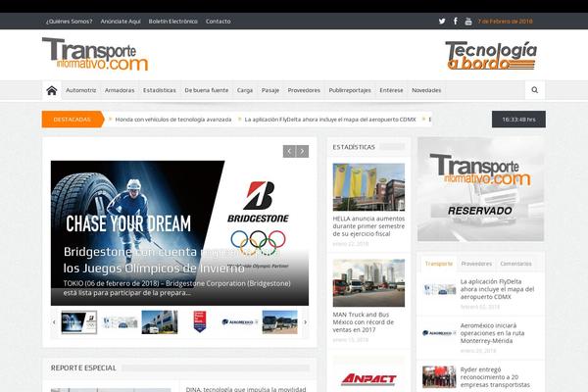Screen dimensions: 588x392
Task: Open site search magnifier icon
Action: 535,90
